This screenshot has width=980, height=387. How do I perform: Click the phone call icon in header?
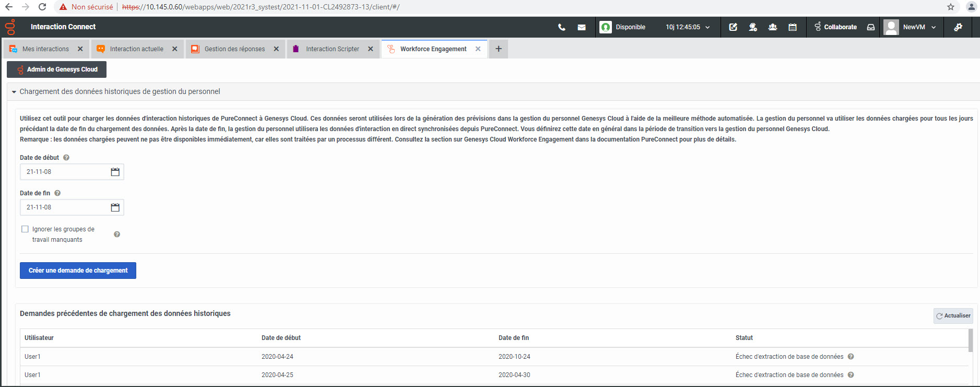click(x=562, y=27)
